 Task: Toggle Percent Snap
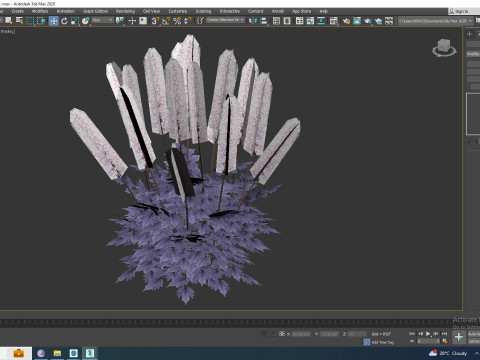point(177,21)
